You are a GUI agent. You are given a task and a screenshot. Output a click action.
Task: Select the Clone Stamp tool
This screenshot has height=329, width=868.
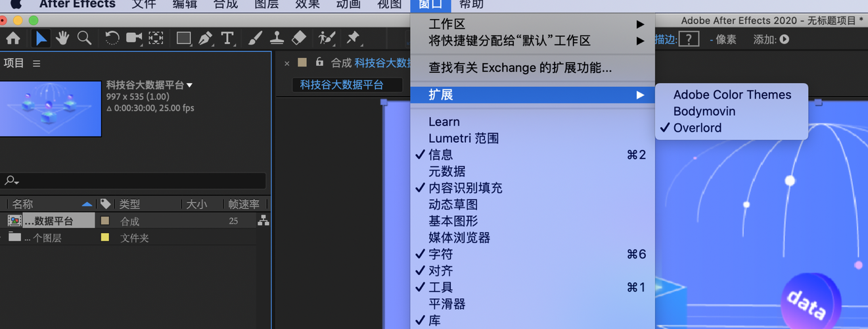[x=277, y=38]
